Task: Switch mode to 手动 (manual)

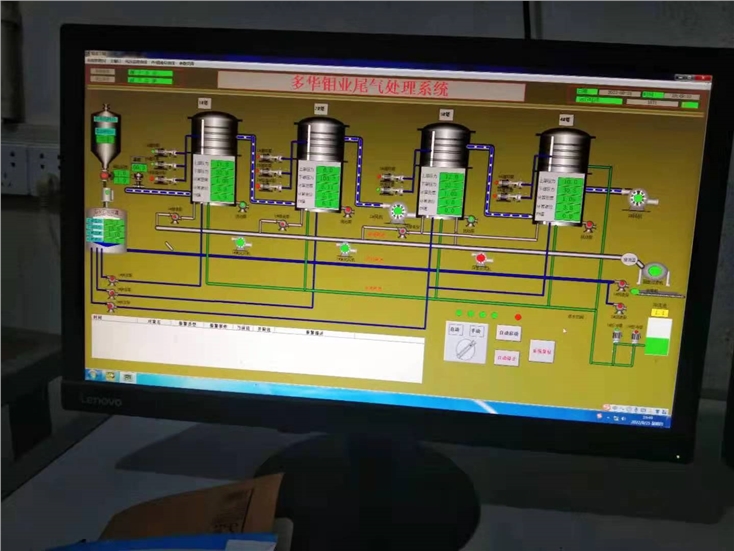Action: [x=476, y=330]
